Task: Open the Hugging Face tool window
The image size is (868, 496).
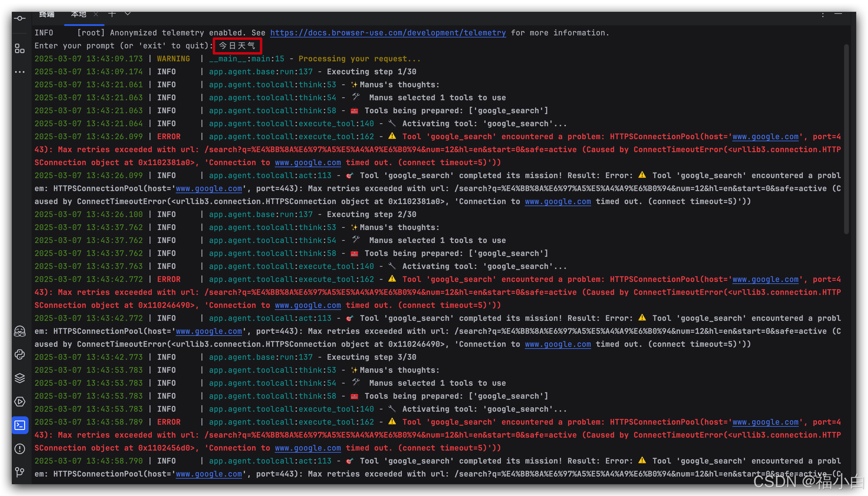Action: tap(19, 331)
